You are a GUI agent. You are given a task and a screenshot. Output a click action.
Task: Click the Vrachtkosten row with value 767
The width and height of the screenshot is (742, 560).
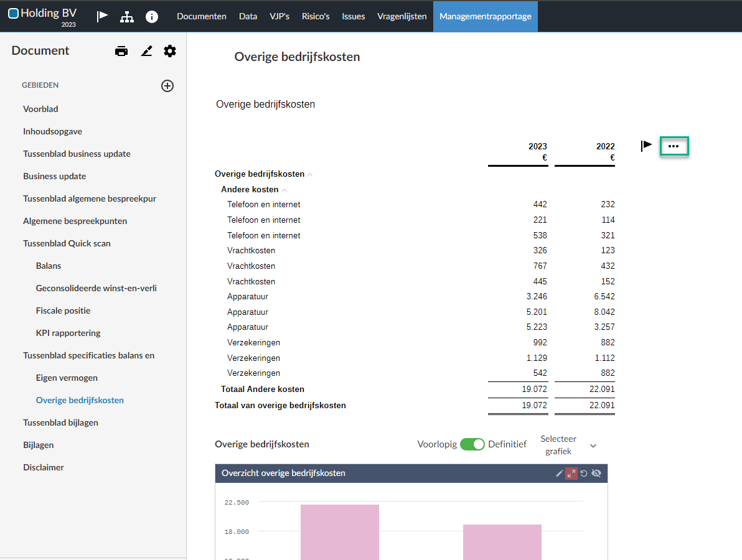point(415,266)
